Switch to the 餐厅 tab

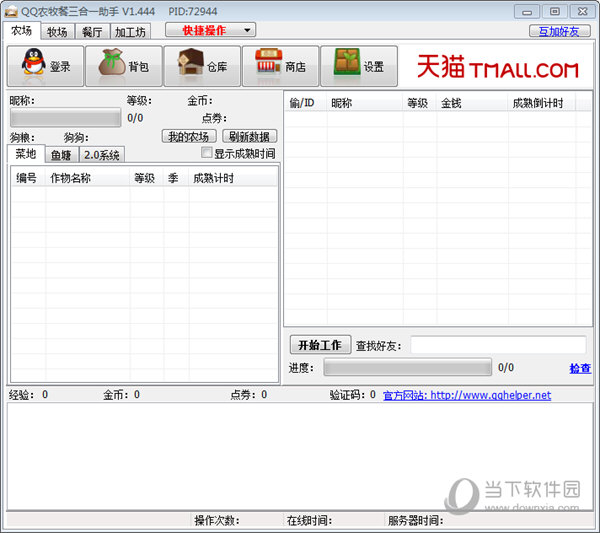[x=92, y=32]
